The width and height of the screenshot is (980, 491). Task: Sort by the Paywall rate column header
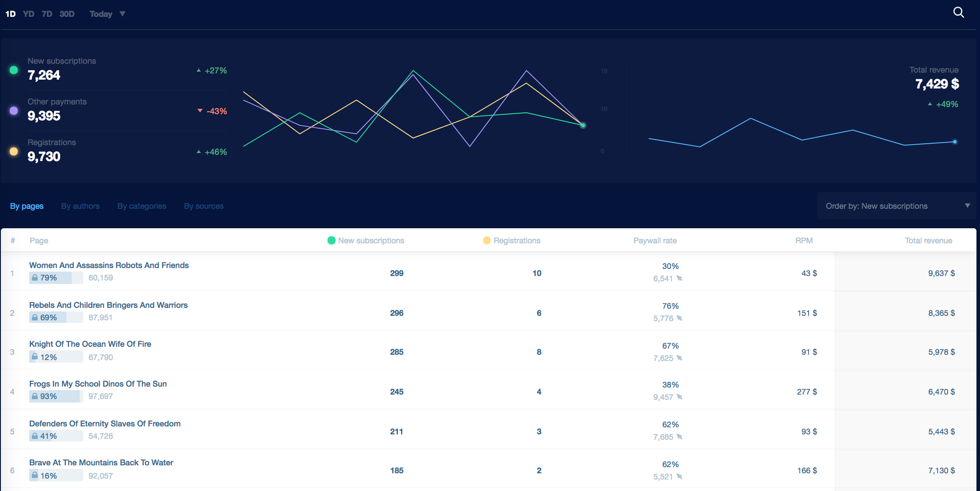(x=655, y=241)
